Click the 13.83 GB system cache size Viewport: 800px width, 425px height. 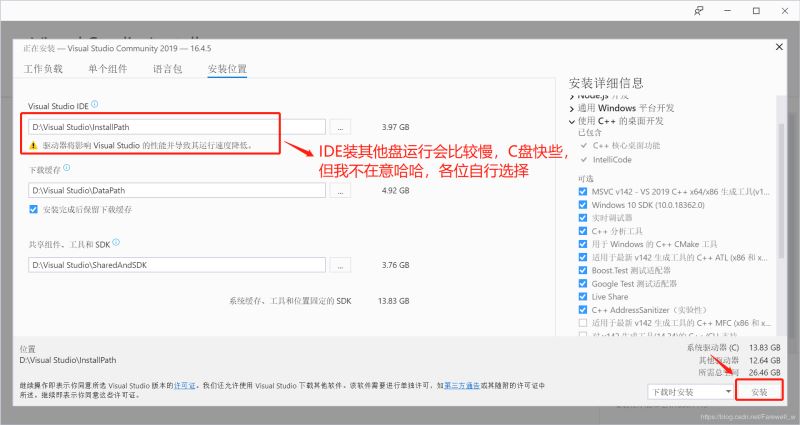coord(393,301)
